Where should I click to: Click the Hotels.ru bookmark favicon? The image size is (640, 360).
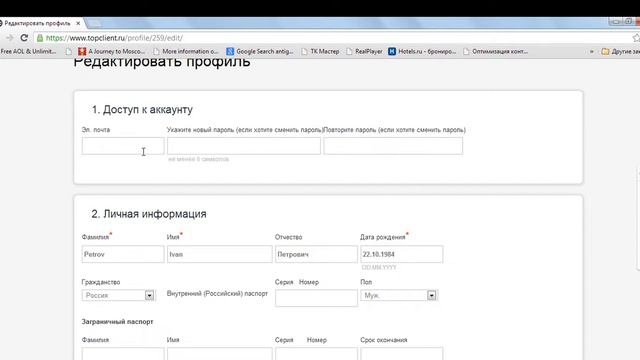click(392, 51)
